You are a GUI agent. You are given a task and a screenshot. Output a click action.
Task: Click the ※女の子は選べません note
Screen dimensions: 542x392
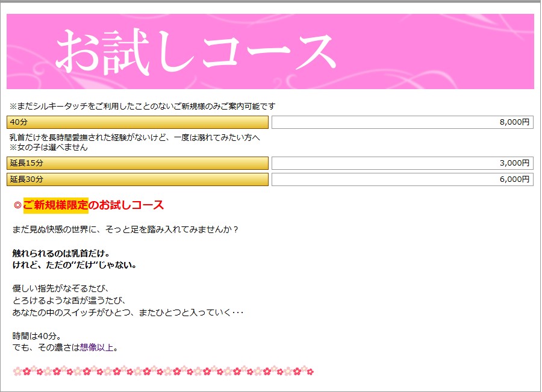click(x=49, y=148)
